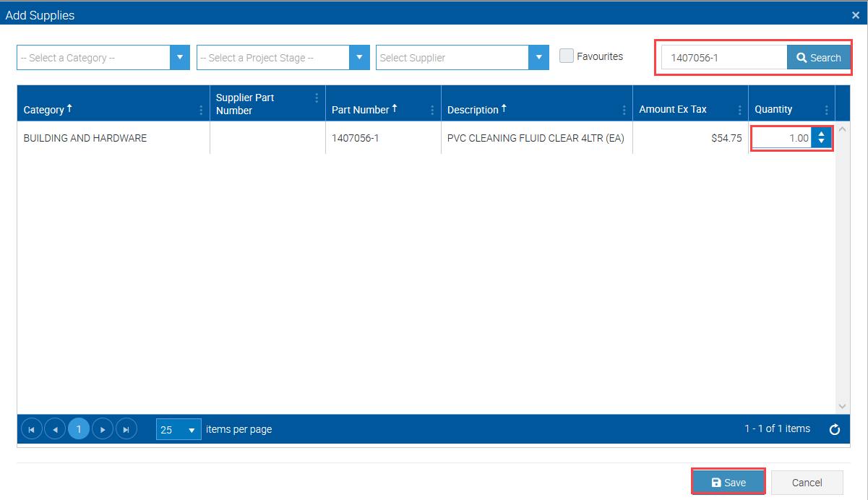868x500 pixels.
Task: Go to the next page of results
Action: (x=103, y=429)
